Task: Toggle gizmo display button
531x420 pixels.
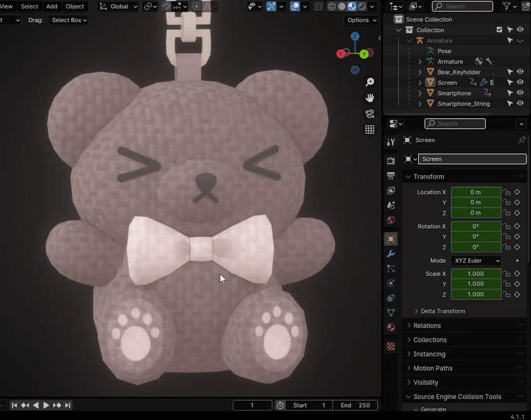Action: pos(271,7)
